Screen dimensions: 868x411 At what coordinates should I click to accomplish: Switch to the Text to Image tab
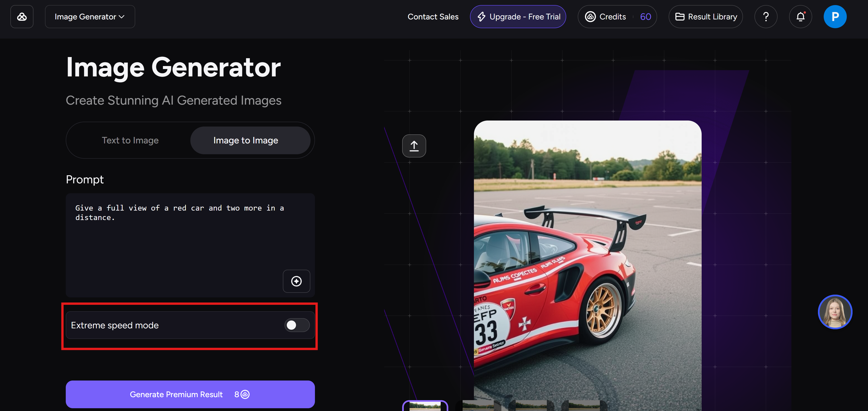pyautogui.click(x=130, y=140)
